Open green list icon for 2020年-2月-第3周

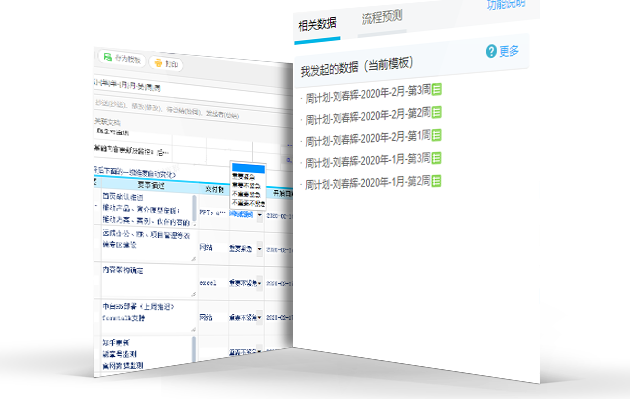tap(437, 89)
